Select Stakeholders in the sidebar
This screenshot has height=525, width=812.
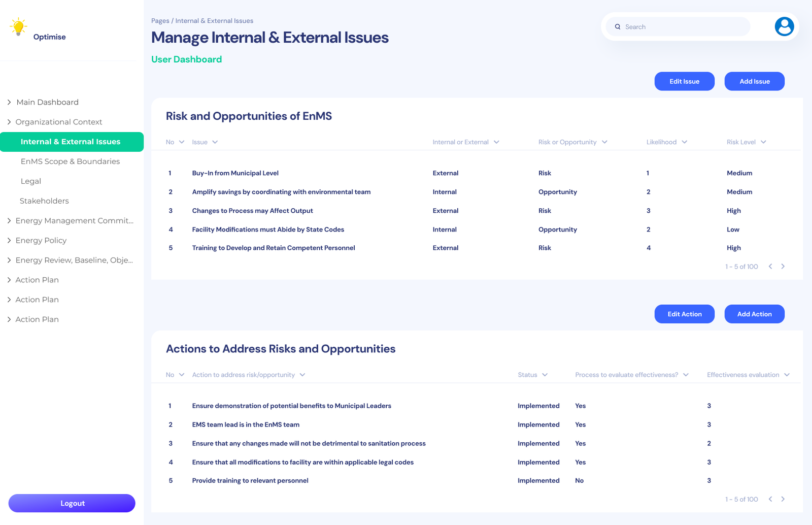click(x=44, y=201)
